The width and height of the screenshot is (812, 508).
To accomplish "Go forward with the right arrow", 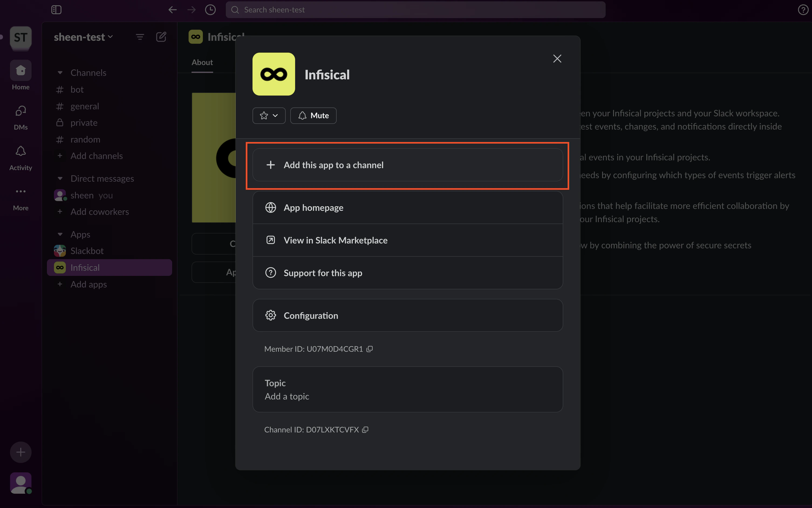I will pos(191,10).
